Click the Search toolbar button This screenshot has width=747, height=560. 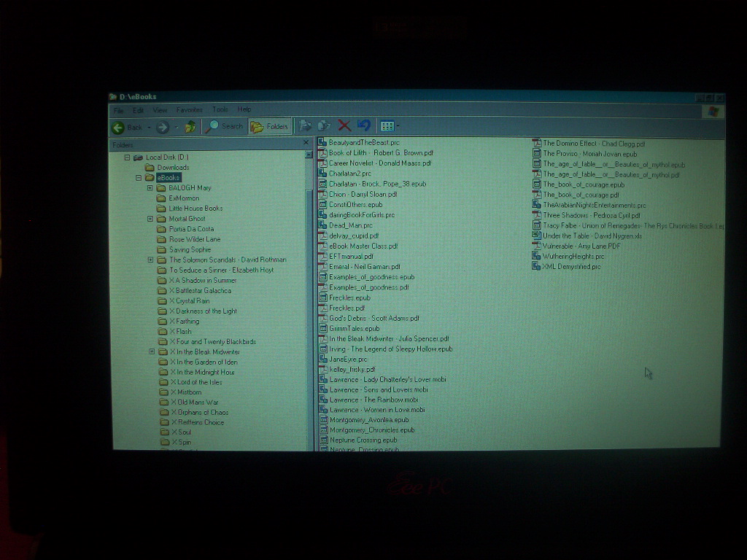click(x=225, y=126)
